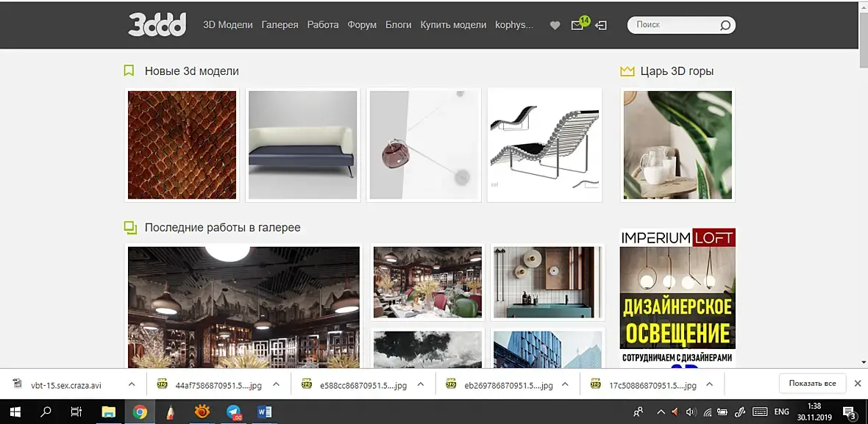Screen dimensions: 868x424
Task: Open Telegram from the taskbar
Action: 234,412
